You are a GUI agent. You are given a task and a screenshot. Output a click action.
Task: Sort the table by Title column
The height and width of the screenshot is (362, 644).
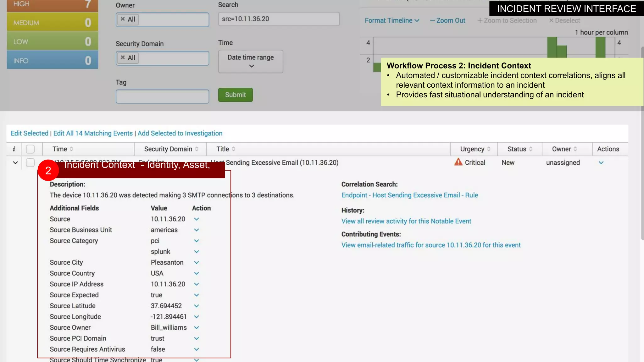[226, 149]
